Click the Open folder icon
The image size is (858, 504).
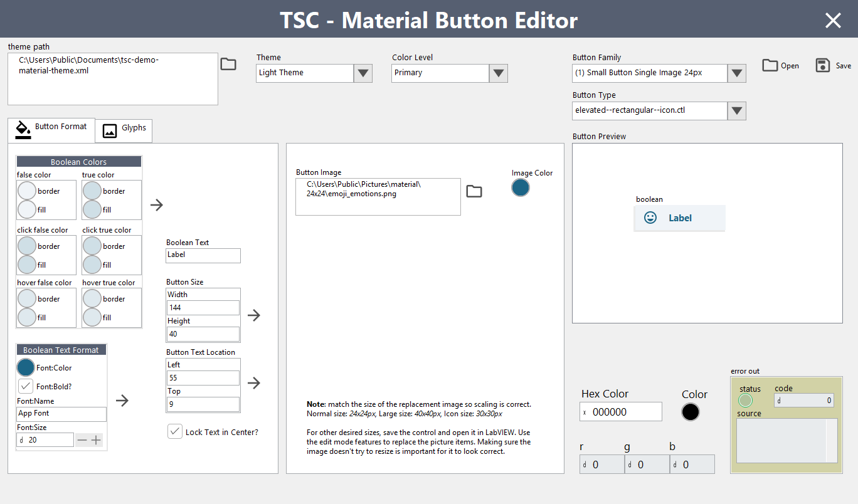click(770, 65)
